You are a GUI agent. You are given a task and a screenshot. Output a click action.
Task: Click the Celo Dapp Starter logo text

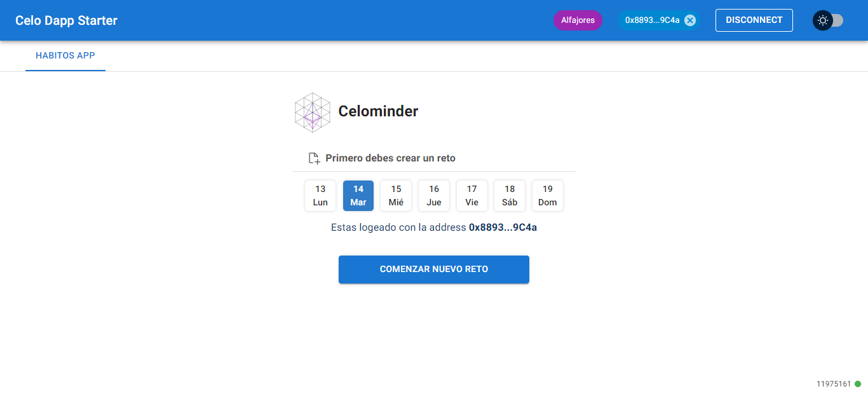point(66,20)
